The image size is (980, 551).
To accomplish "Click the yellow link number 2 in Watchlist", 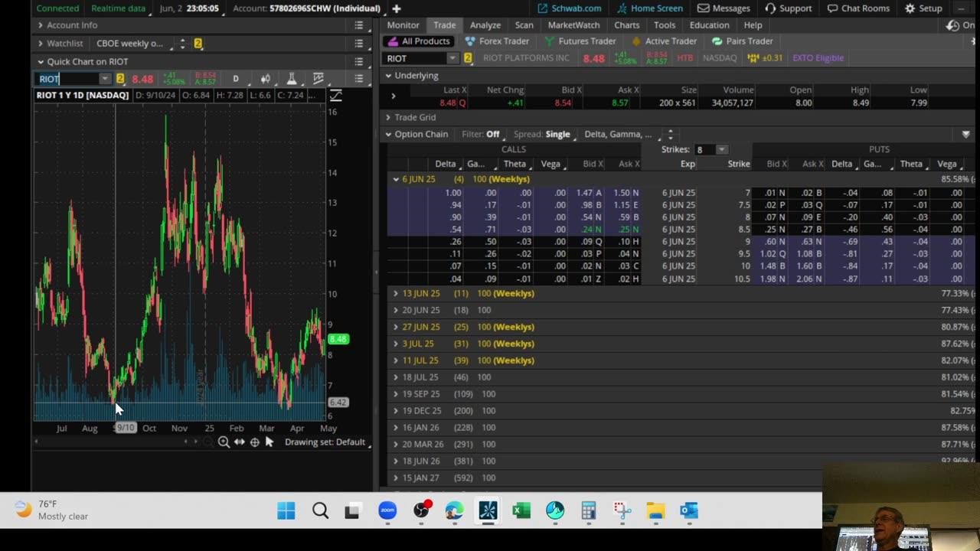I will coord(198,44).
